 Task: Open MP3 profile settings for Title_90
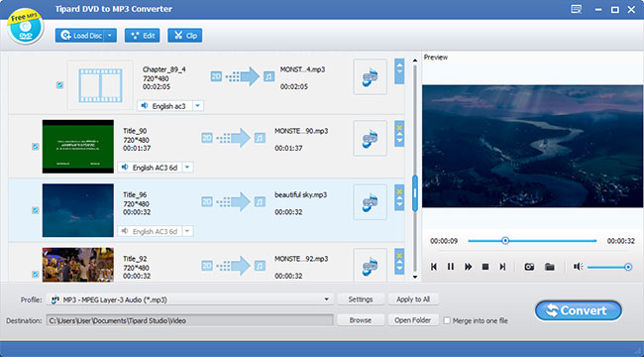371,138
